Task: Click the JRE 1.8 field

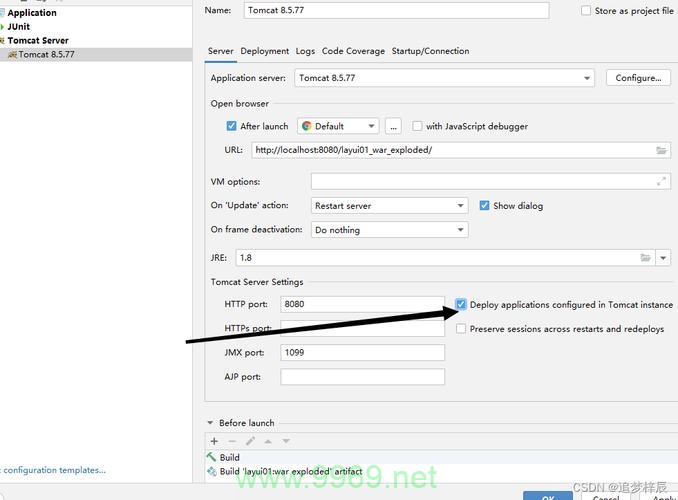Action: tap(445, 258)
